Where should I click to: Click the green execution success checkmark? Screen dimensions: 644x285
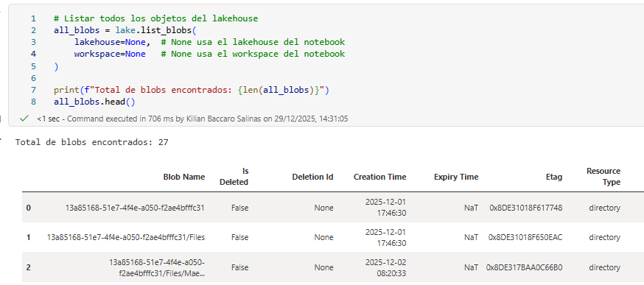pos(24,119)
